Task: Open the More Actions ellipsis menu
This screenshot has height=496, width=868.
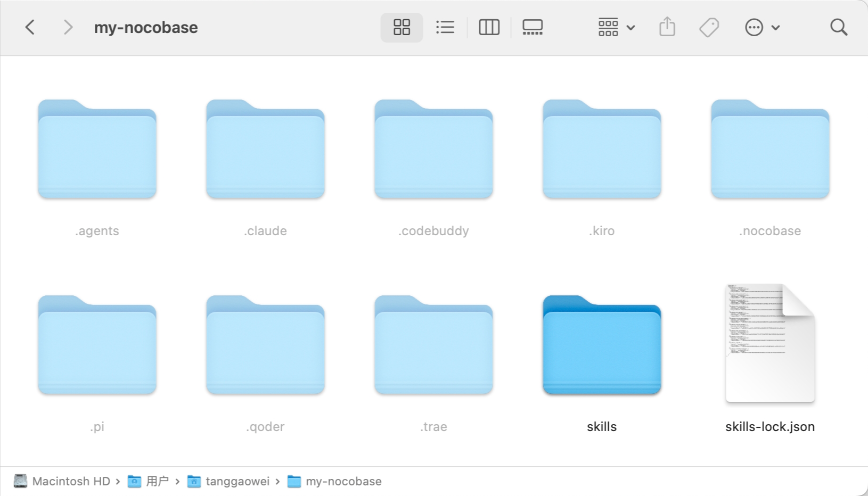Action: click(x=762, y=27)
